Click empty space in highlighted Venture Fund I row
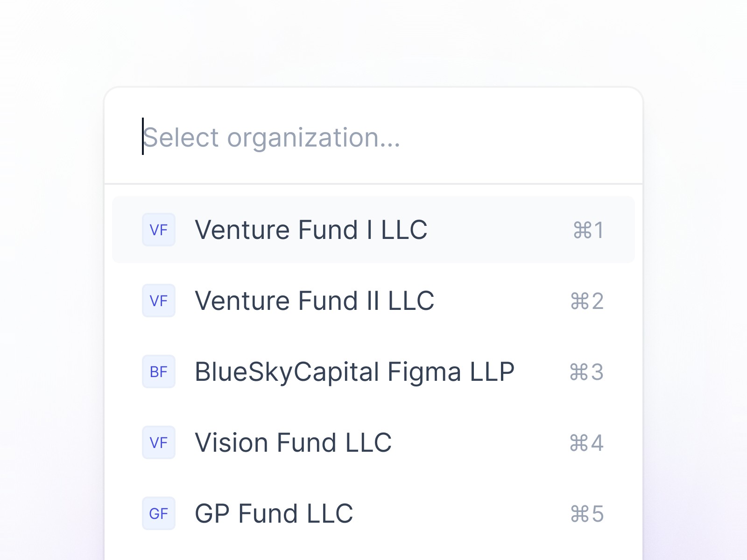747x560 pixels. [x=500, y=230]
